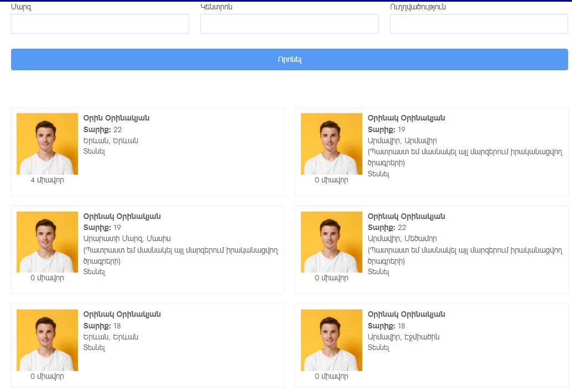Click location text Արարատի Մարզ, Մասիս
The image size is (572, 392).
point(127,239)
